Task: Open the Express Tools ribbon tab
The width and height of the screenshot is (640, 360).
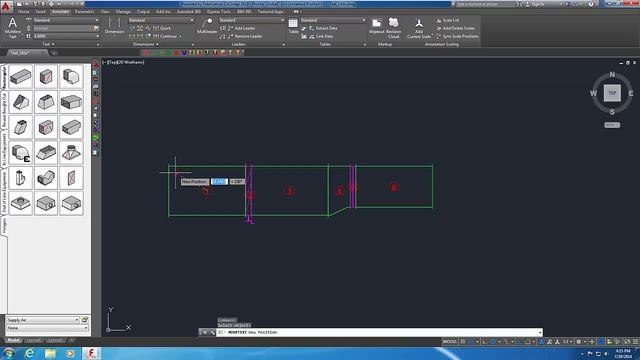Action: tap(219, 12)
